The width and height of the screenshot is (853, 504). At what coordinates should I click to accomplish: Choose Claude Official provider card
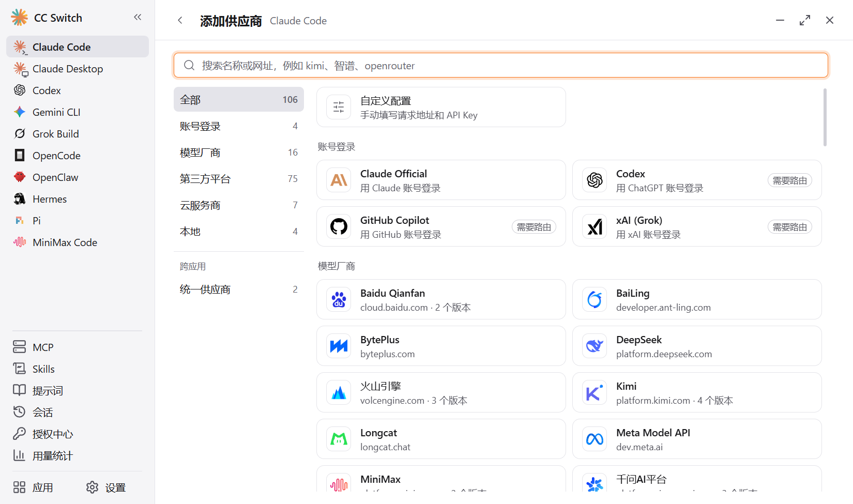[441, 180]
